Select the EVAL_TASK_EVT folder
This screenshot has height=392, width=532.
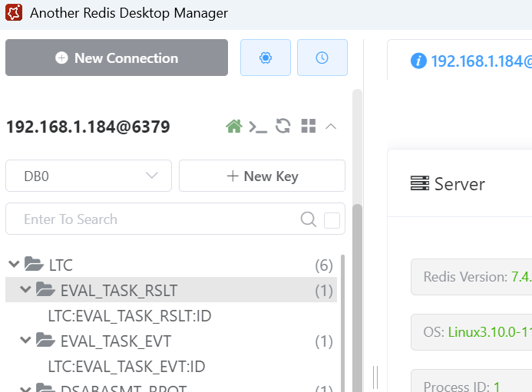pos(171,341)
